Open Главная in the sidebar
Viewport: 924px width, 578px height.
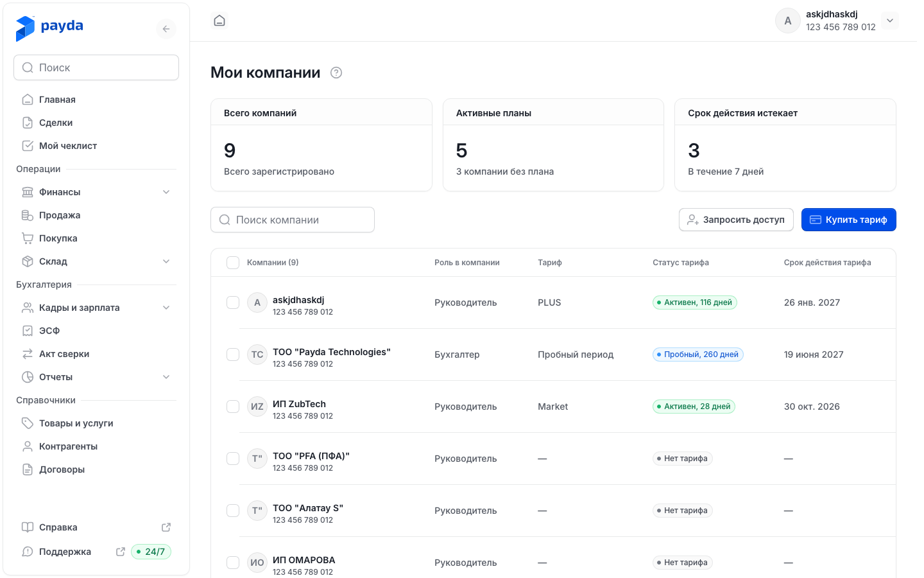point(96,100)
